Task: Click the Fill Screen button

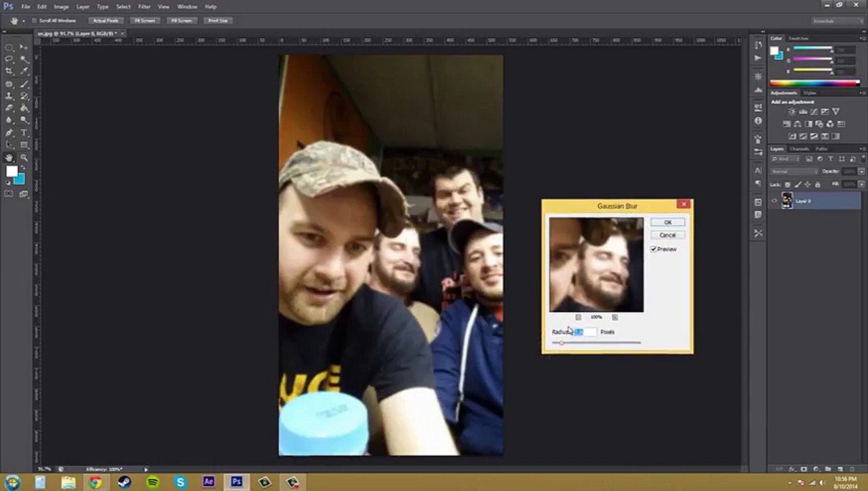Action: [x=182, y=20]
